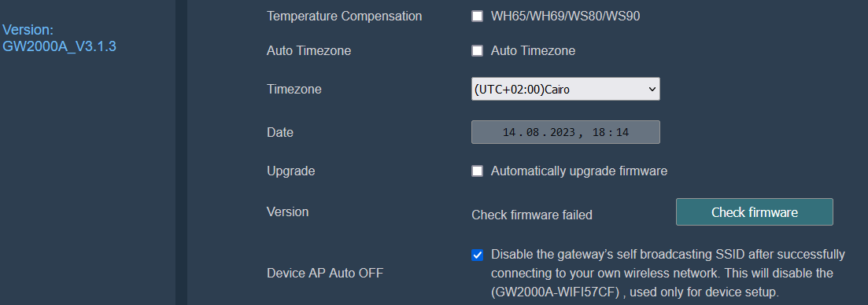
Task: Tick the Auto Timezone checkbox
Action: pyautogui.click(x=477, y=51)
